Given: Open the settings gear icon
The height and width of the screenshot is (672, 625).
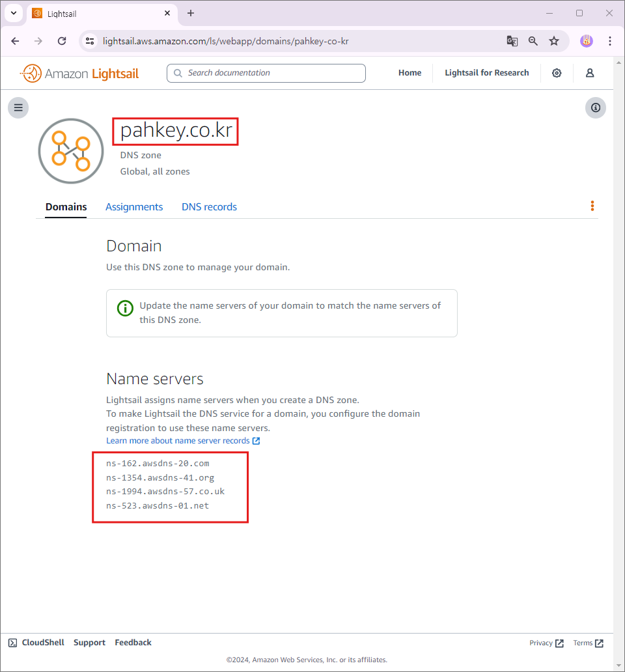Looking at the screenshot, I should tap(557, 73).
